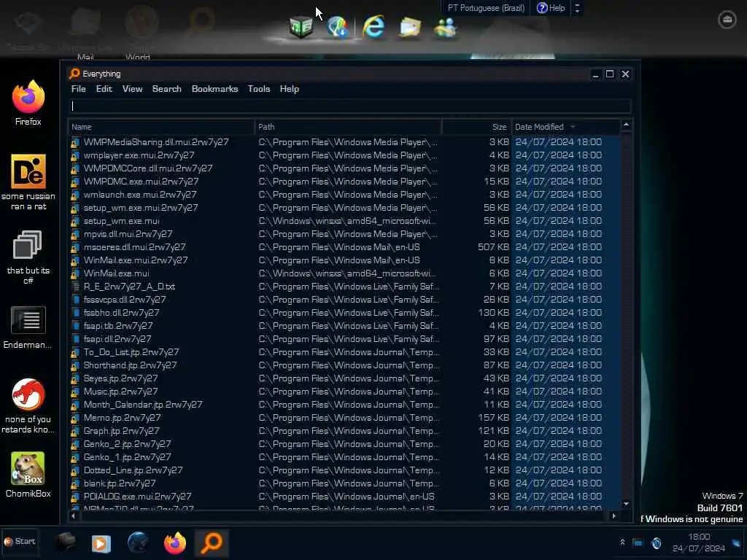Select file setup_wm.exe.mui in winsxs
This screenshot has height=560, width=747.
click(121, 221)
